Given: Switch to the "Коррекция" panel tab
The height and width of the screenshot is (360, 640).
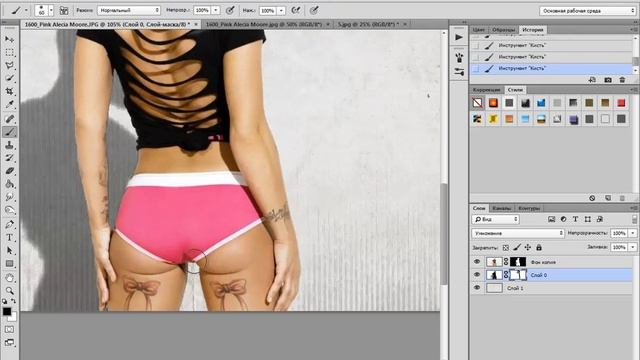Looking at the screenshot, I should point(487,90).
